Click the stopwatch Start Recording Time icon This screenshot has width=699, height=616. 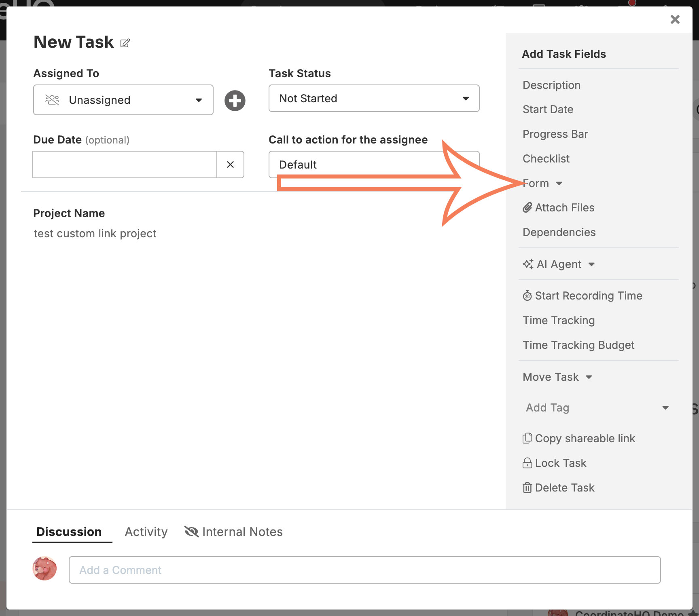(x=527, y=296)
